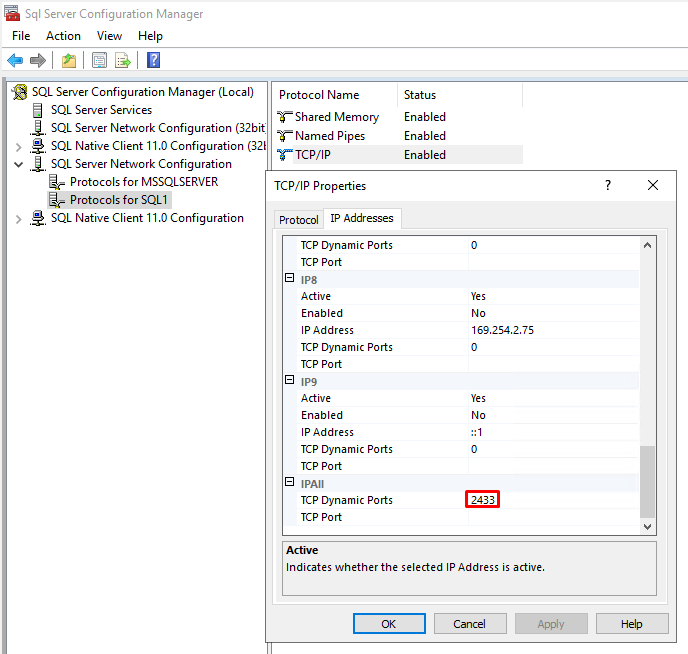688x654 pixels.
Task: Collapse the IPAll property group
Action: [x=290, y=484]
